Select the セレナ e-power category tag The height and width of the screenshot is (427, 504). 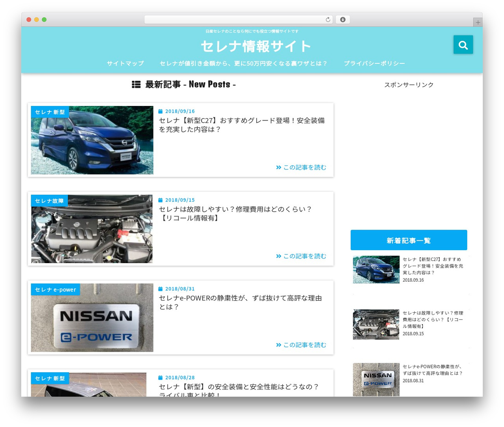tap(56, 290)
